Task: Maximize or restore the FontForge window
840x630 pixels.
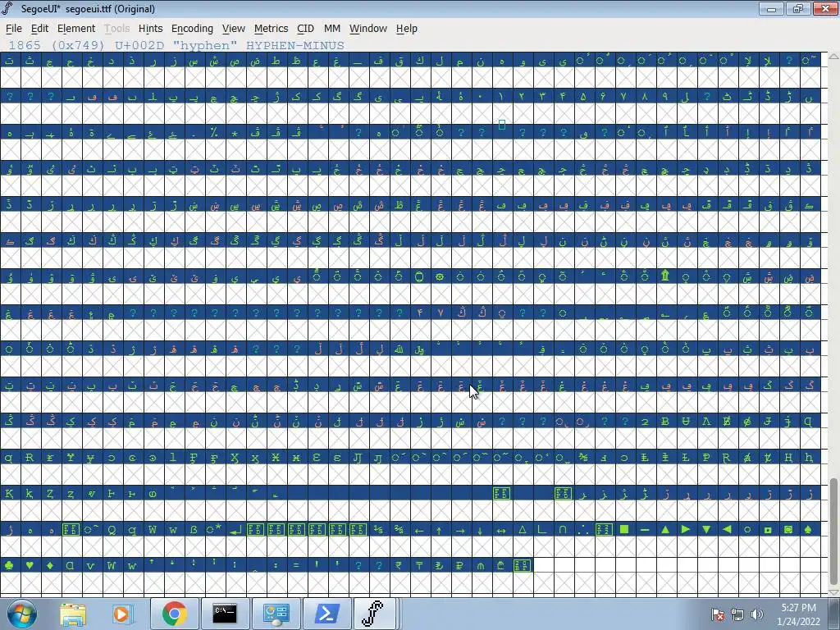Action: pyautogui.click(x=797, y=8)
